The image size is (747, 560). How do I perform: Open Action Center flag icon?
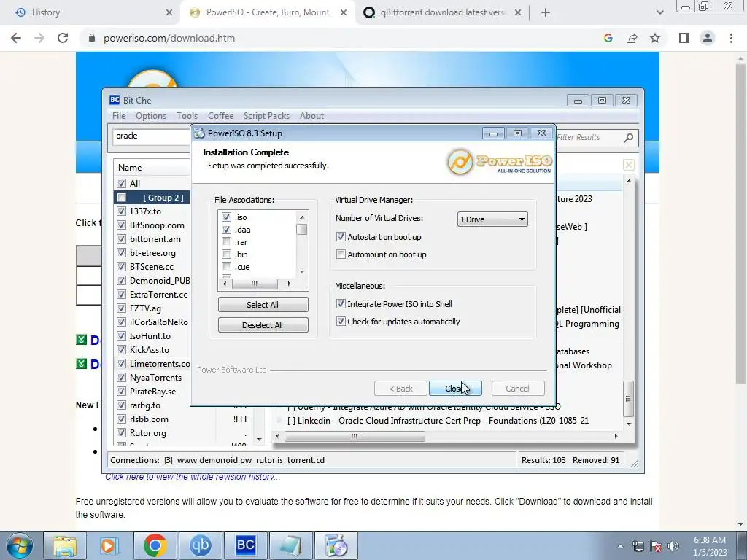656,546
